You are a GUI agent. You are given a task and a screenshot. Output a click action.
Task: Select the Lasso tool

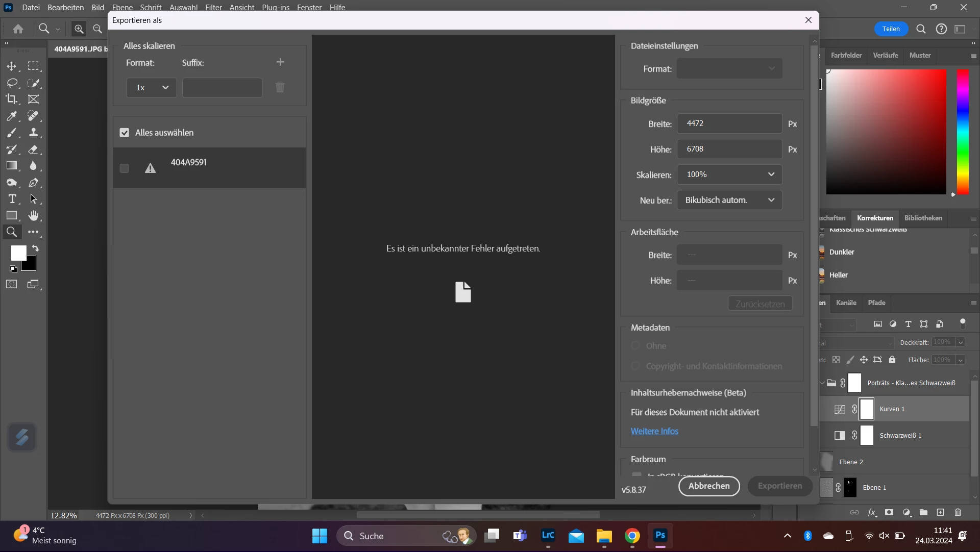point(11,83)
